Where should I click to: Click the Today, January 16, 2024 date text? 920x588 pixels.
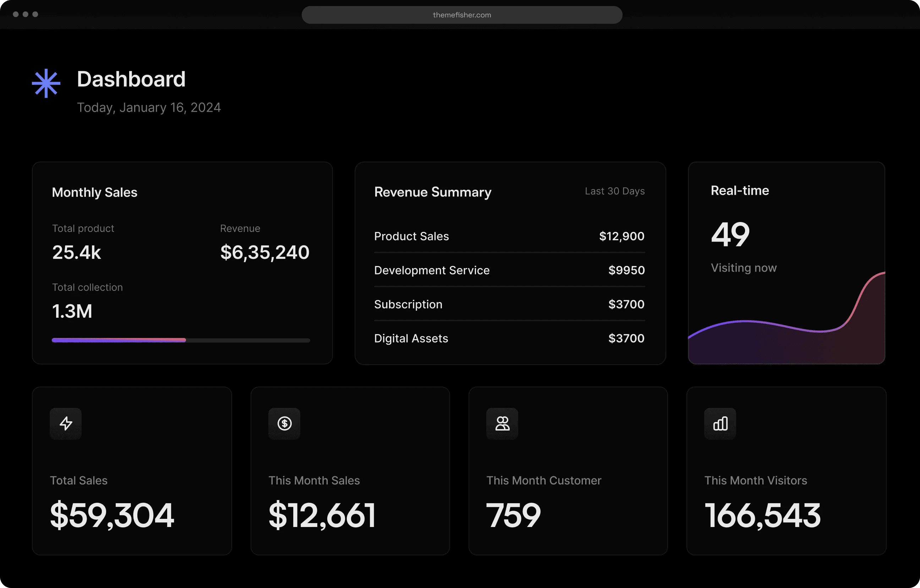tap(149, 108)
